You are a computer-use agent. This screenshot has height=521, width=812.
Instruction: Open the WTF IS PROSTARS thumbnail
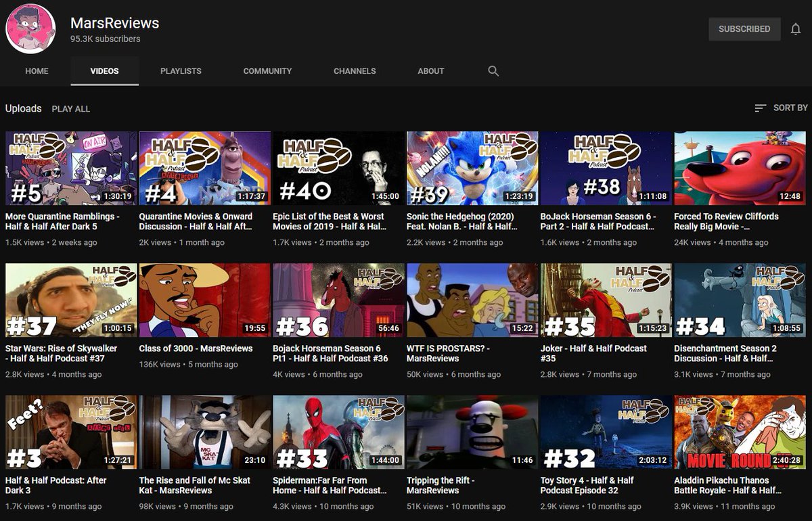coord(472,300)
